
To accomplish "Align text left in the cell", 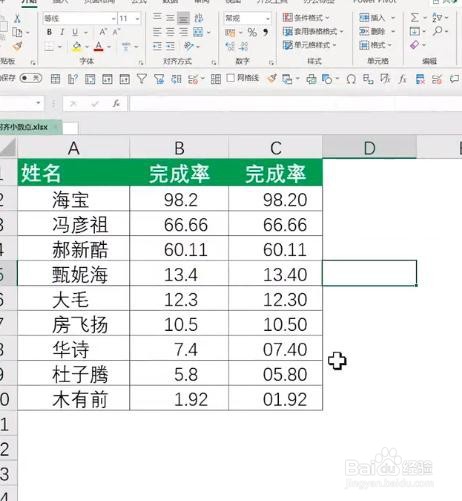I will [157, 32].
